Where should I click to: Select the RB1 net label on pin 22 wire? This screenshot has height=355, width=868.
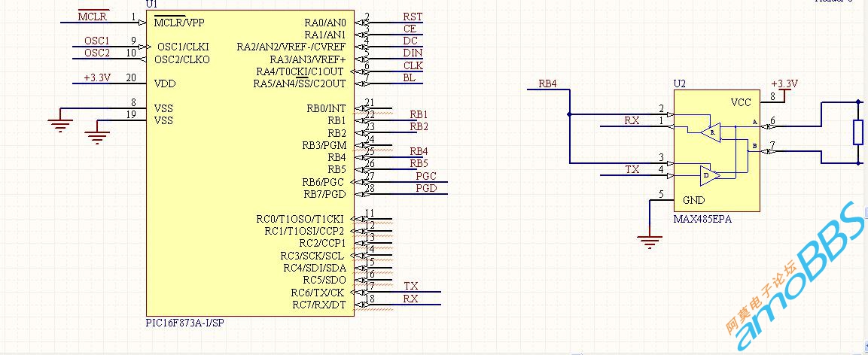(419, 114)
